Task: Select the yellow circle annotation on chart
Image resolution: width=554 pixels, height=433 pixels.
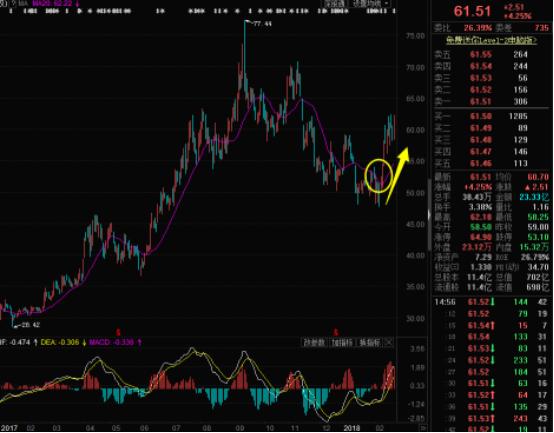Action: coord(378,176)
